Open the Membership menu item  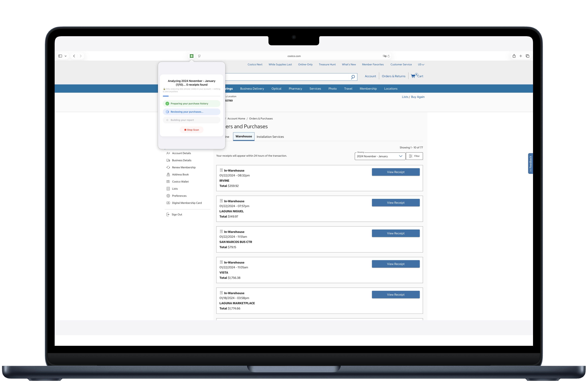[368, 89]
